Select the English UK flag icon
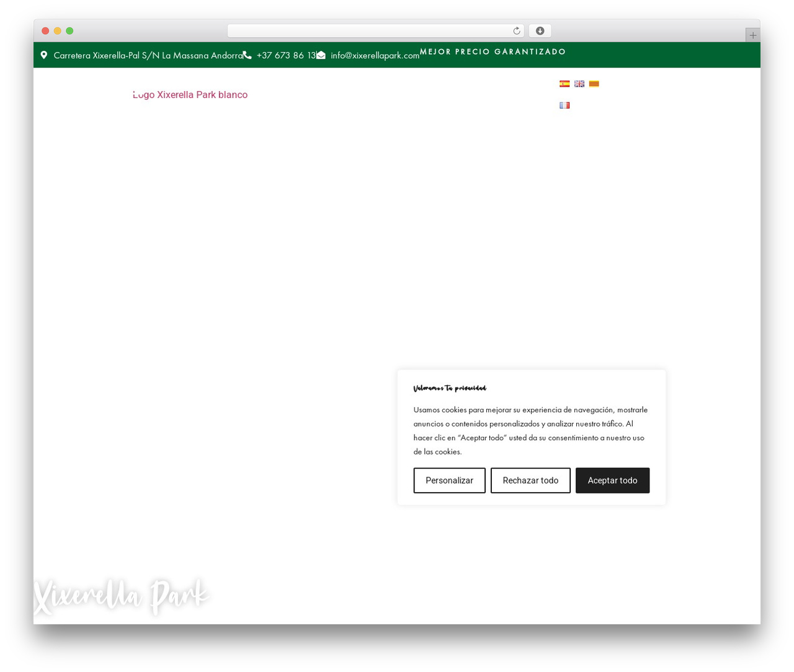The height and width of the screenshot is (672, 794). tap(579, 84)
